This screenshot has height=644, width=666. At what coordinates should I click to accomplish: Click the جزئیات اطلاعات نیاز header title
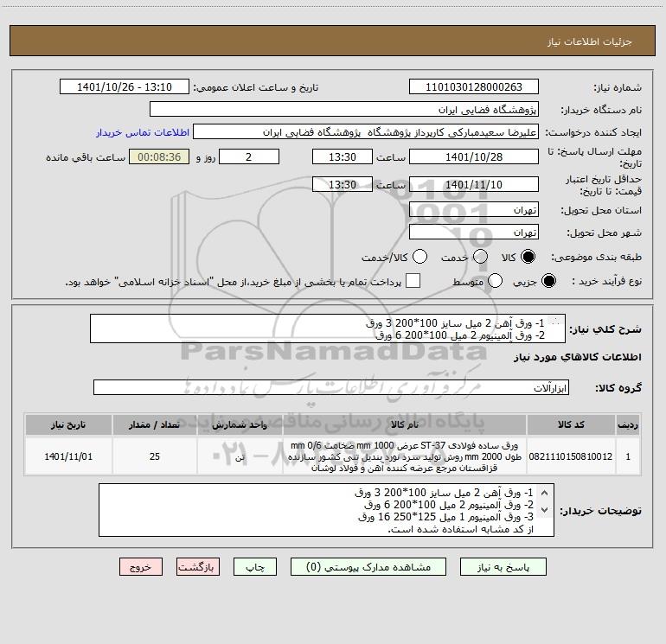(x=590, y=41)
